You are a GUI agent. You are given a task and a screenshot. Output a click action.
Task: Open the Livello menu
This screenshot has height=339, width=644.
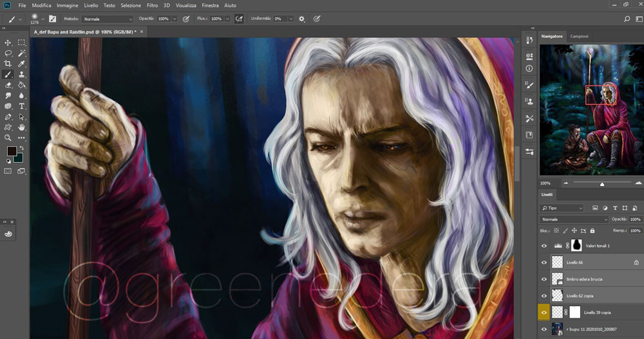pos(91,5)
